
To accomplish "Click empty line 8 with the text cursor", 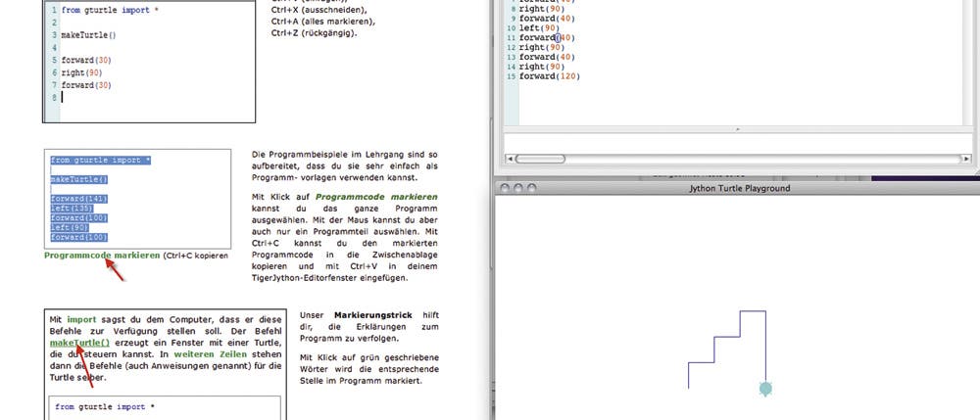I will (158, 97).
